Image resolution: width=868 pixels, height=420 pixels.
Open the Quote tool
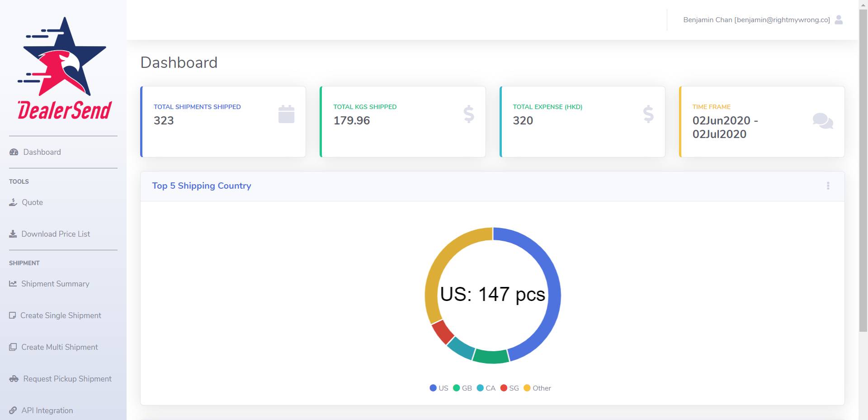pyautogui.click(x=32, y=202)
